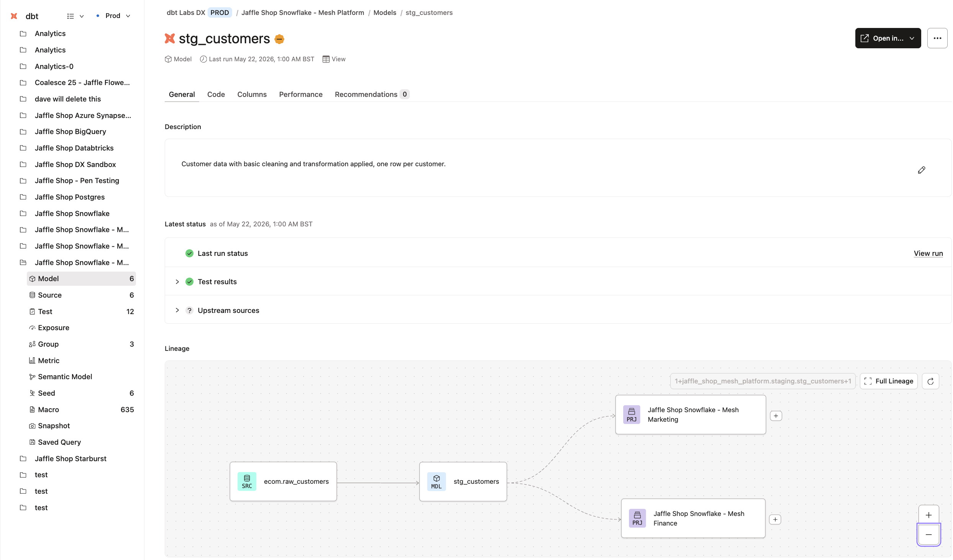The width and height of the screenshot is (953, 560).
Task: Click the dbt logo icon in sidebar
Action: click(14, 16)
